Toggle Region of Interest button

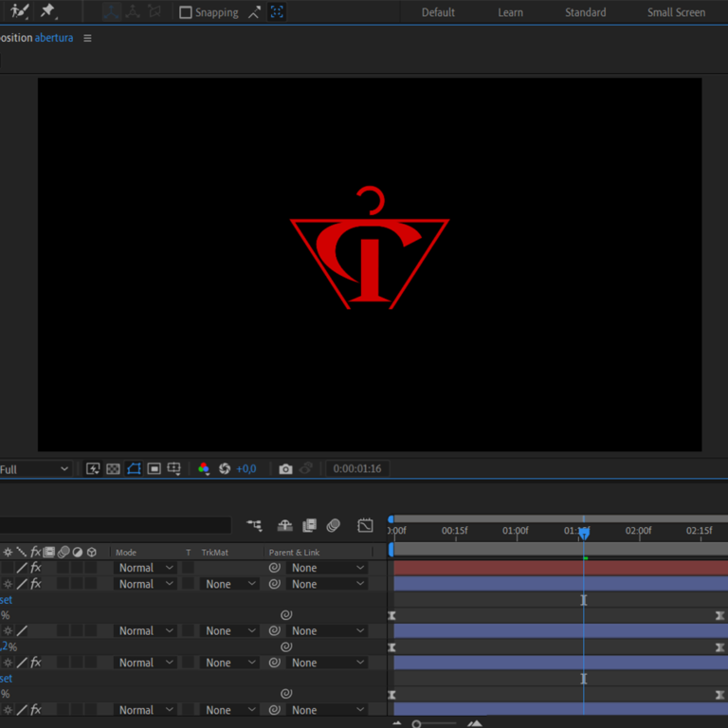154,469
